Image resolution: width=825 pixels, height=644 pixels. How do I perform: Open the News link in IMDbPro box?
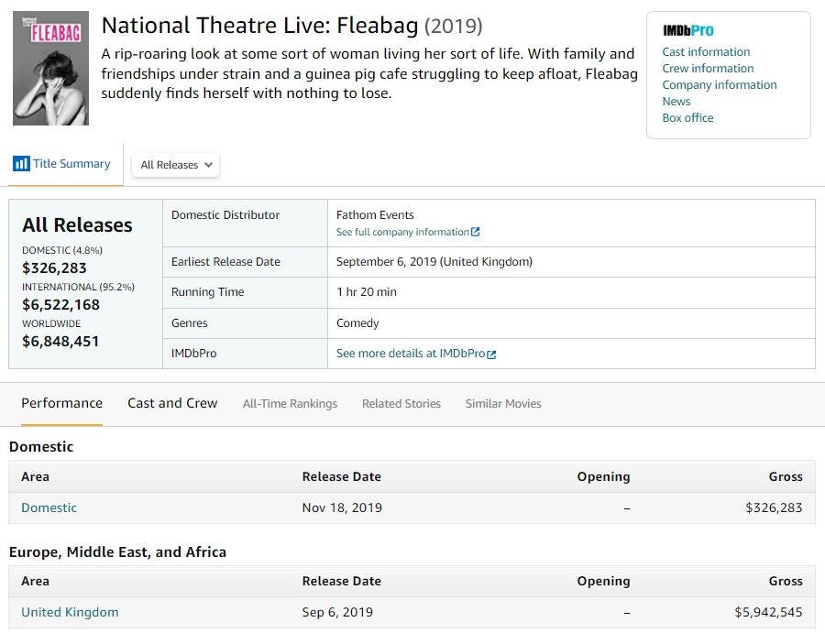point(676,102)
